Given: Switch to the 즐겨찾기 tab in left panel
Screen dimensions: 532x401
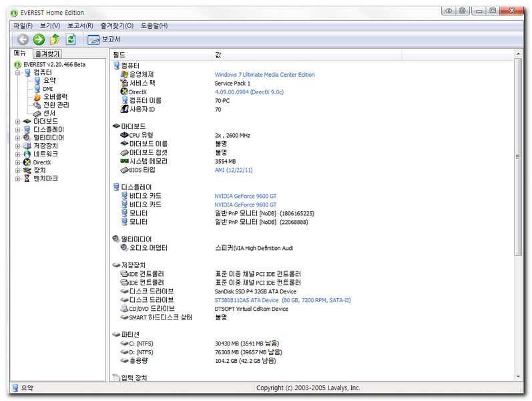Looking at the screenshot, I should pyautogui.click(x=47, y=53).
